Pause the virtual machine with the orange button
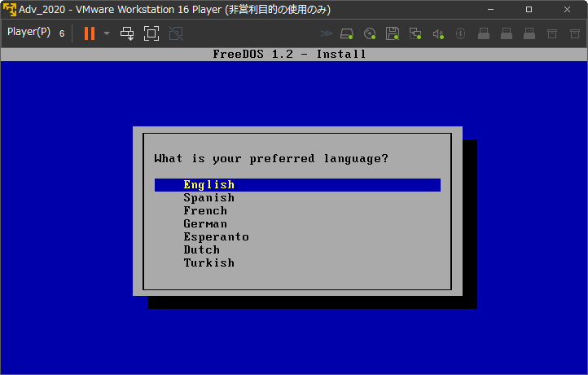The width and height of the screenshot is (588, 375). (x=90, y=33)
